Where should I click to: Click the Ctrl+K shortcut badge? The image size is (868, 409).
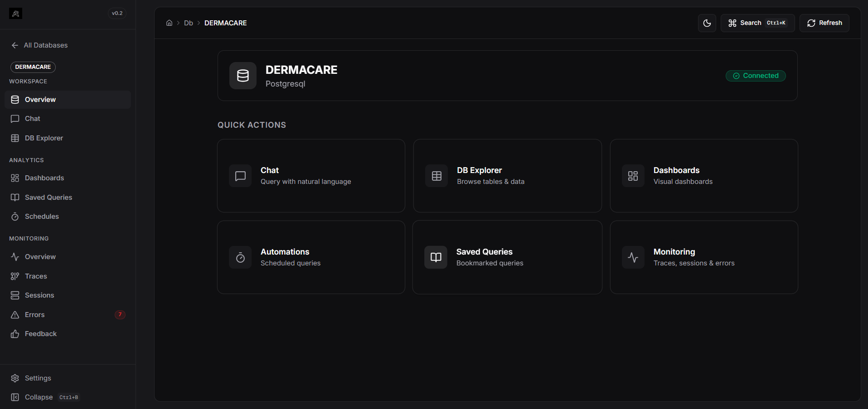pos(776,23)
